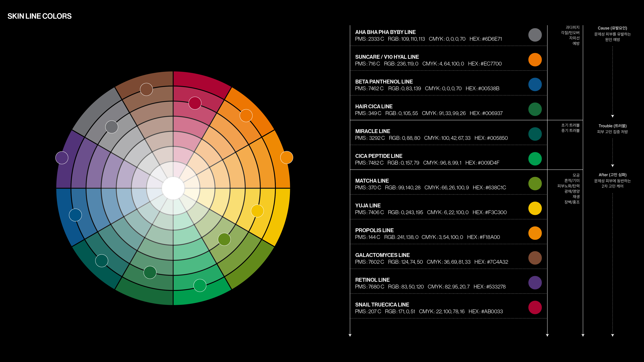Image resolution: width=644 pixels, height=362 pixels.
Task: Click the purple RETINOL LINE swatch
Action: point(535,283)
